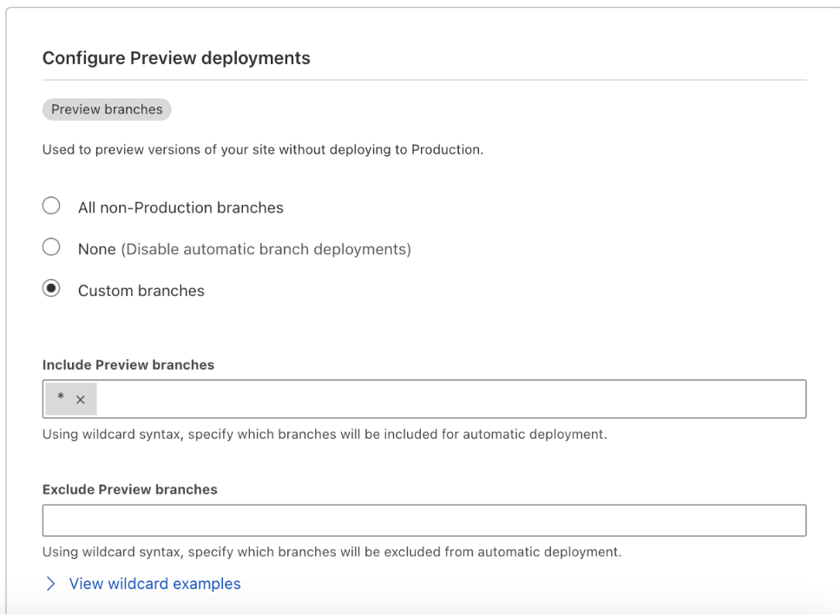Click the Preview branches badge
This screenshot has width=840, height=616.
(x=106, y=109)
